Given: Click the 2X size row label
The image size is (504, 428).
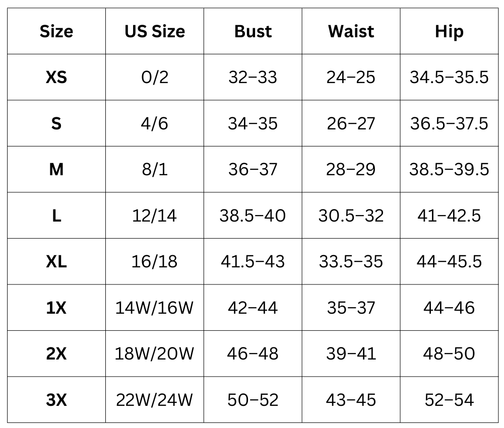Looking at the screenshot, I should coord(56,354).
